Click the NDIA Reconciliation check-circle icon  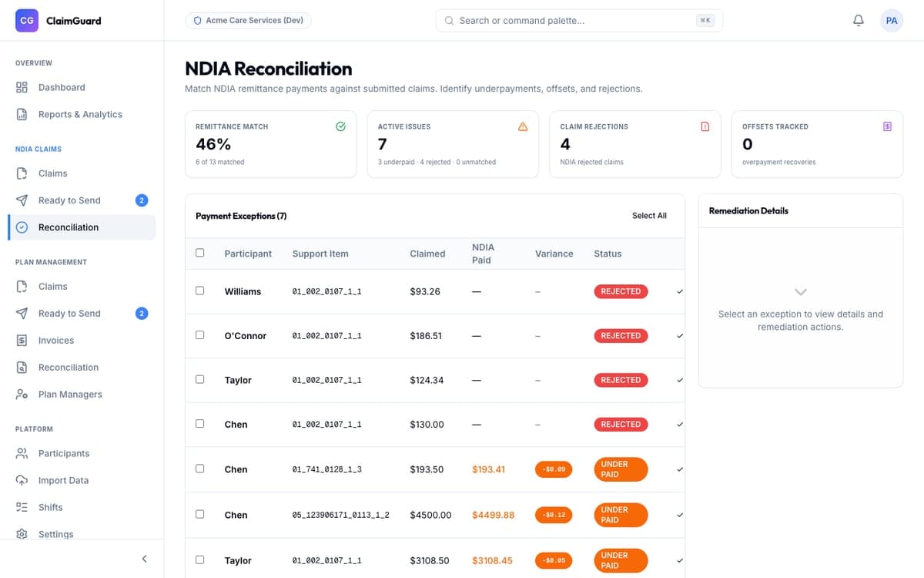(22, 227)
